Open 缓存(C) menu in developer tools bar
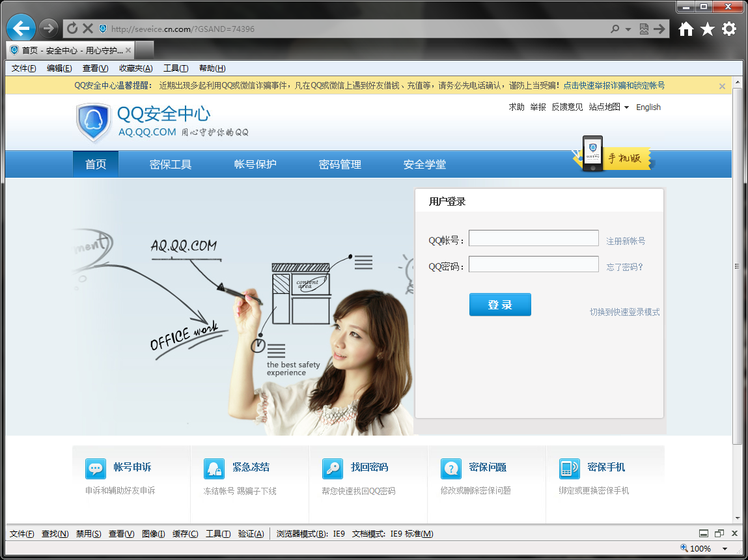Viewport: 748px width, 560px height. pyautogui.click(x=185, y=534)
